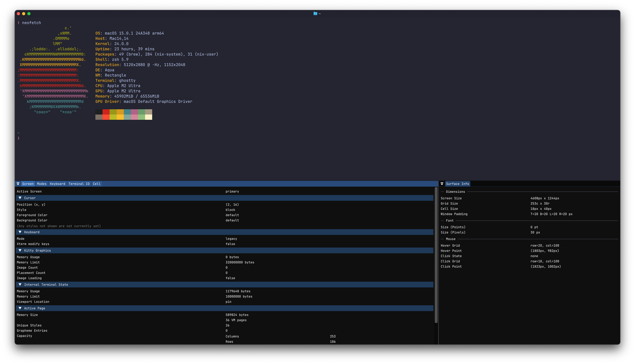The height and width of the screenshot is (364, 635).
Task: Switch to the Cell inspector tab
Action: (96, 184)
